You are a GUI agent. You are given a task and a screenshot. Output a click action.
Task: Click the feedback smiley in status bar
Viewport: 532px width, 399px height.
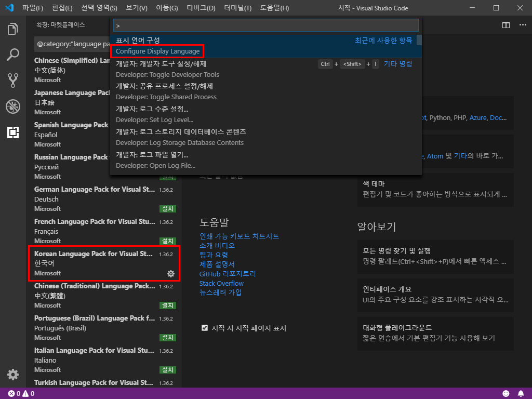pos(506,393)
